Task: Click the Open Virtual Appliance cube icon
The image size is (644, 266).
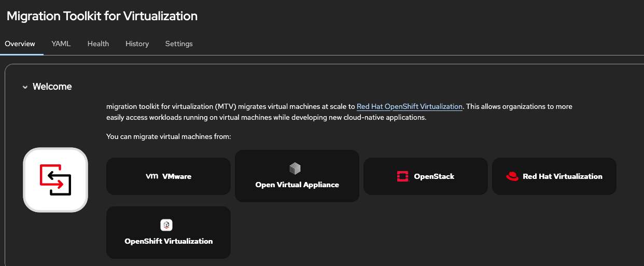Action: tap(295, 169)
